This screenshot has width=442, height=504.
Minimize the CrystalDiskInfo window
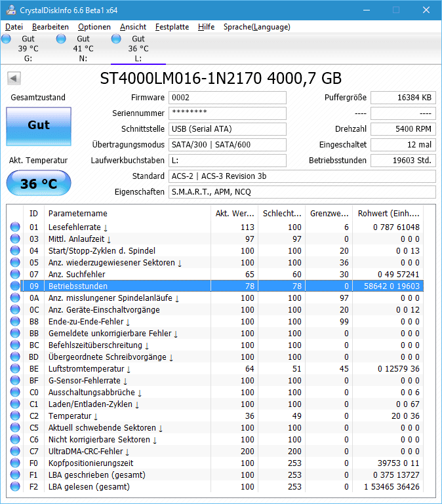367,10
